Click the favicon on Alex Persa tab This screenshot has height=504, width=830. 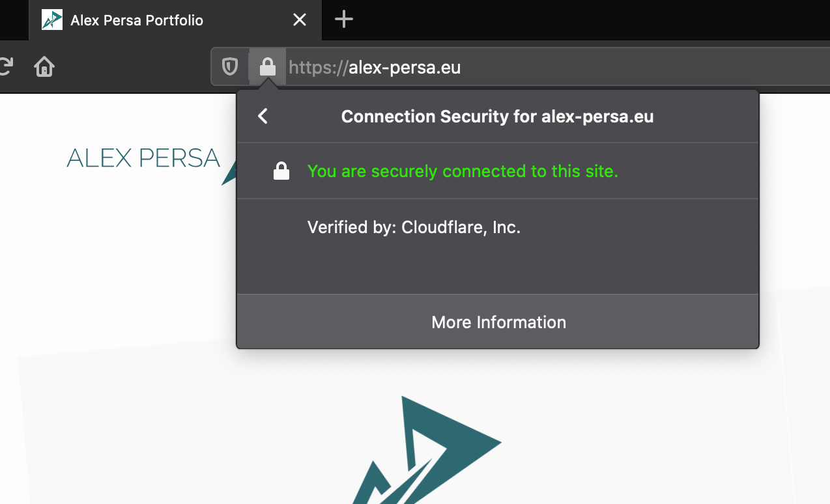click(x=52, y=20)
